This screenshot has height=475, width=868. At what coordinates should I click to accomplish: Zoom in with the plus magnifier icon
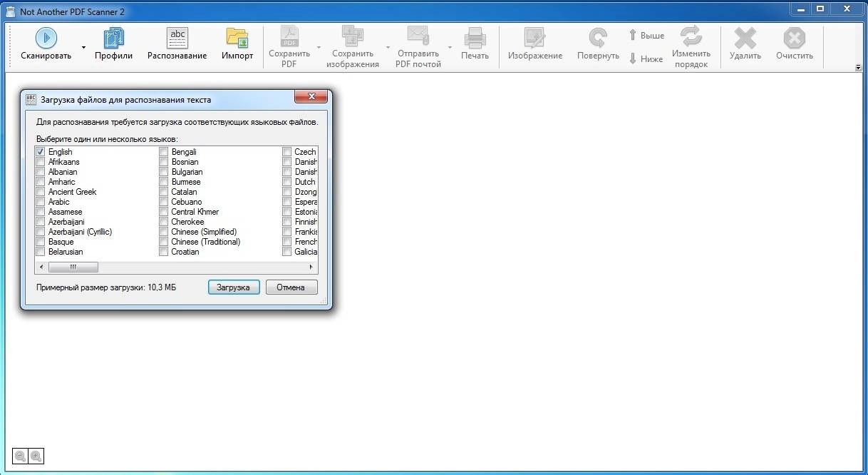36,456
